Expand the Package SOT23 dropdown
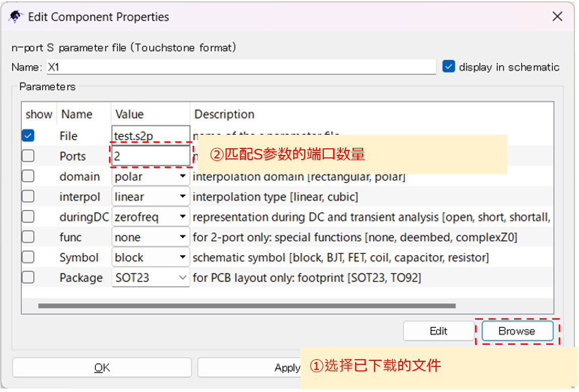Viewport: 579px width, 392px height. pyautogui.click(x=183, y=277)
